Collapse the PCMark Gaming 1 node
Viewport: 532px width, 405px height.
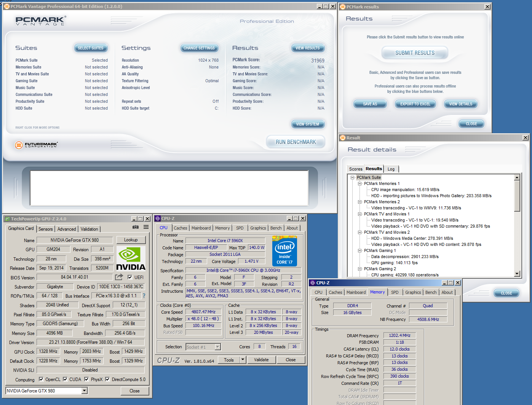tap(359, 251)
